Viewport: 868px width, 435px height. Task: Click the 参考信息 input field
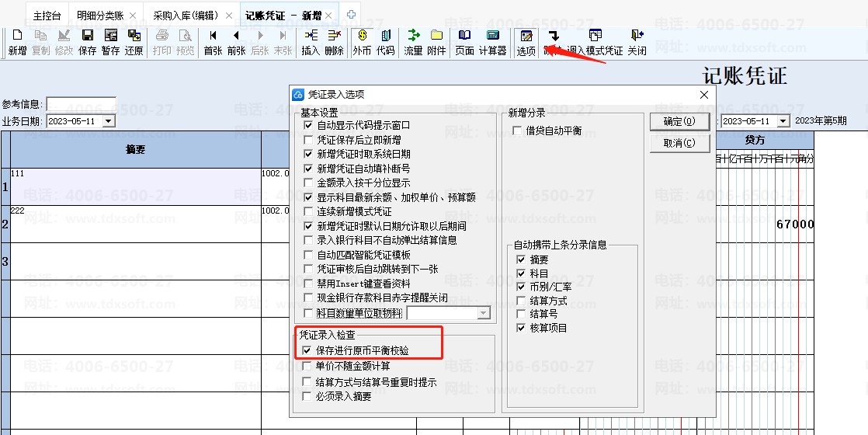click(82, 103)
